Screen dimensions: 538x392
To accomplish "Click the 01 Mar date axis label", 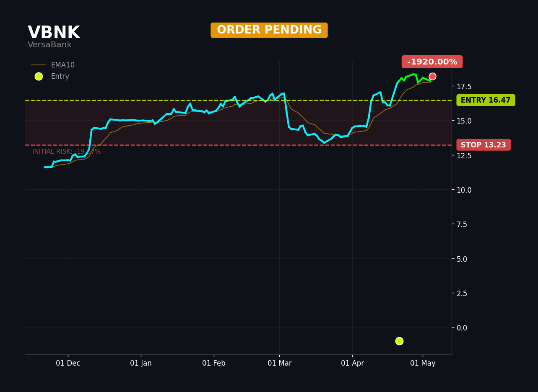I will (x=280, y=363).
